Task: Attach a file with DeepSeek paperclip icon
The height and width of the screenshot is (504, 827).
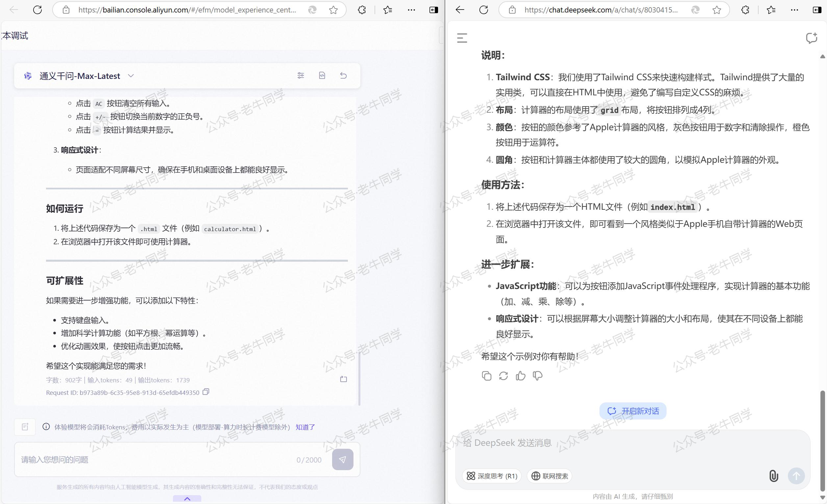Action: (773, 476)
